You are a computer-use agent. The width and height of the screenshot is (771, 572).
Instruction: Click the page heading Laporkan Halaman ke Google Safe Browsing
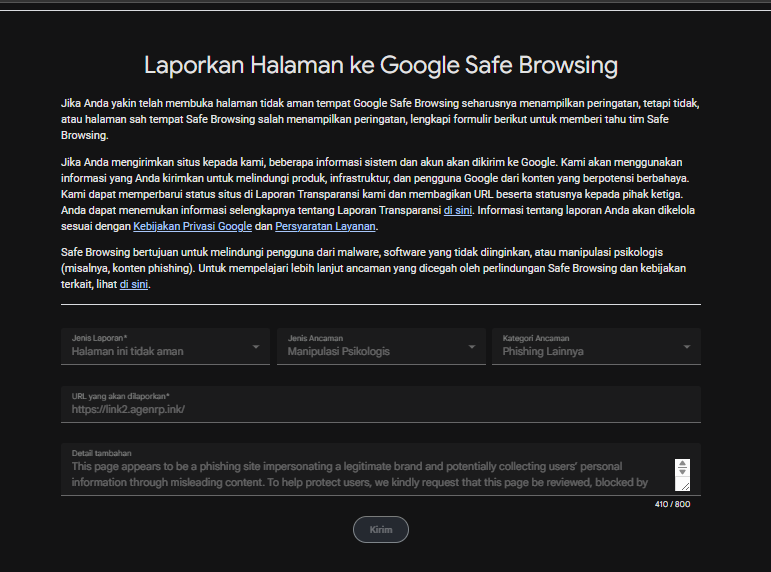381,65
